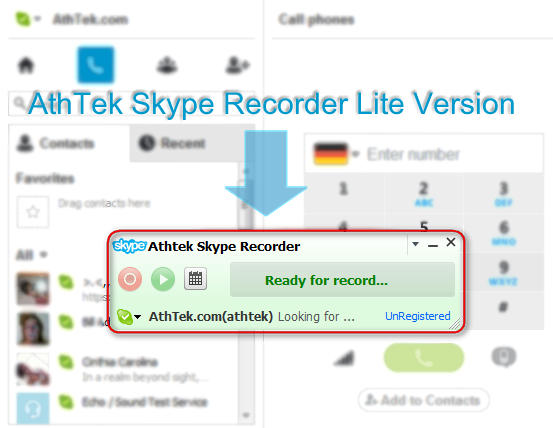The image size is (553, 428).
Task: Select the blue Call phones icon
Action: [96, 65]
